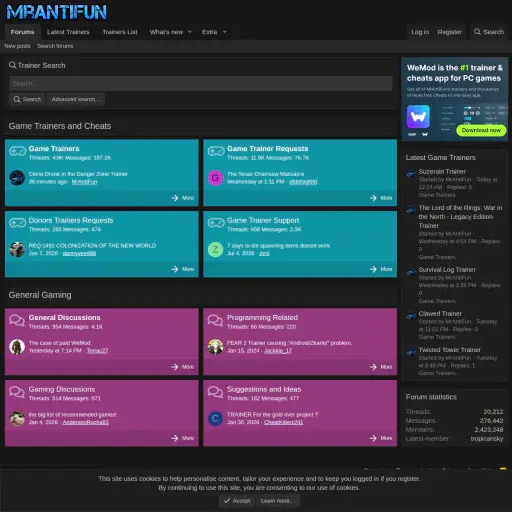Accept the cookie notice

(237, 501)
